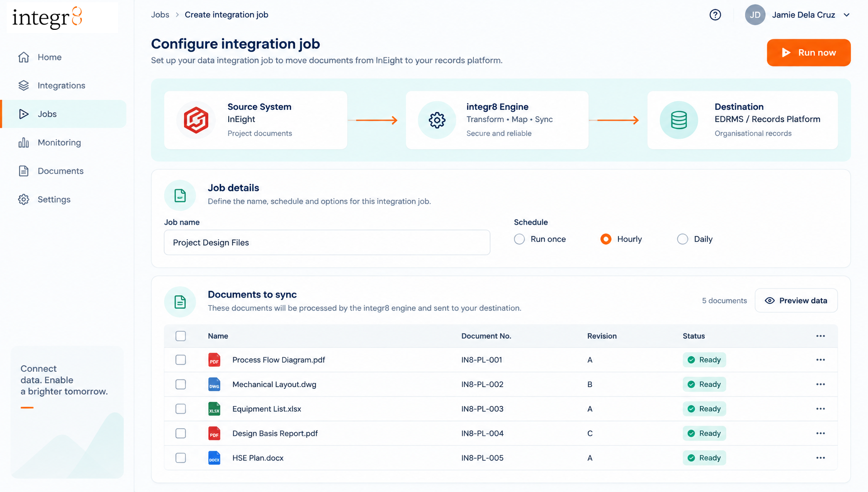Open table header more options dots
868x492 pixels.
click(x=821, y=336)
